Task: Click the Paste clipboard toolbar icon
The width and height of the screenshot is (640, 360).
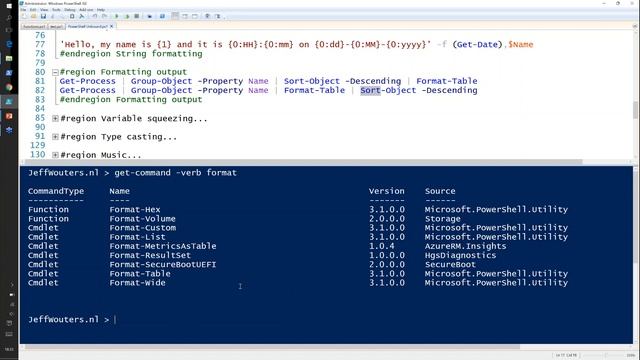Action: pos(72,16)
